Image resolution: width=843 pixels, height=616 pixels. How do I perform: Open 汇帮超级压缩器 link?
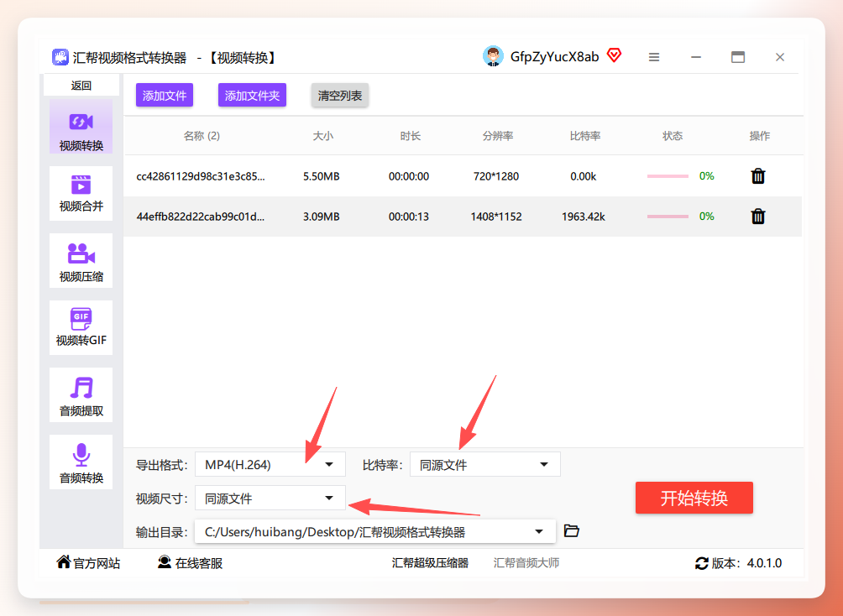click(x=430, y=563)
